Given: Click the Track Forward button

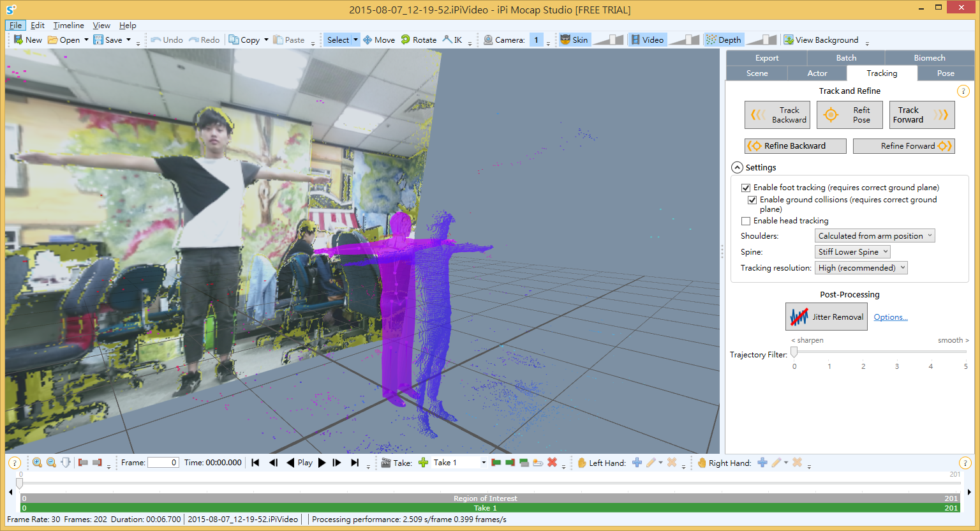Looking at the screenshot, I should tap(921, 115).
